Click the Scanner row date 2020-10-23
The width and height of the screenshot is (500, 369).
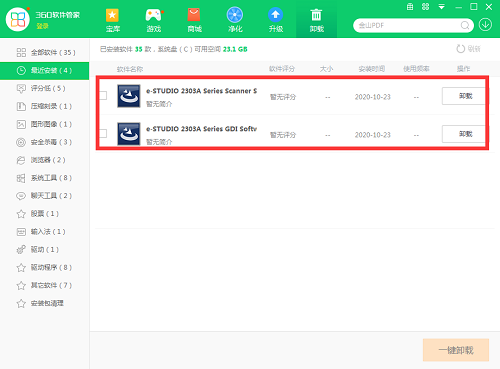[x=372, y=97]
